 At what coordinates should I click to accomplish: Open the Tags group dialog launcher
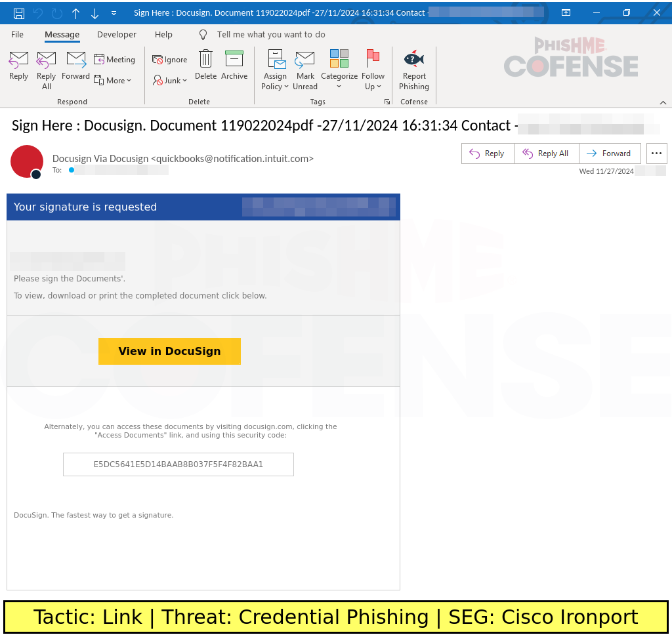(387, 102)
